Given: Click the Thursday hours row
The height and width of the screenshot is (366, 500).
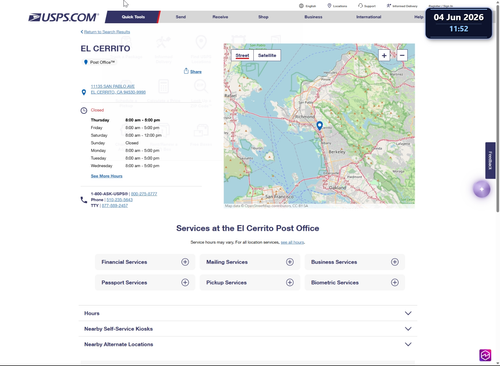Looking at the screenshot, I should (125, 120).
